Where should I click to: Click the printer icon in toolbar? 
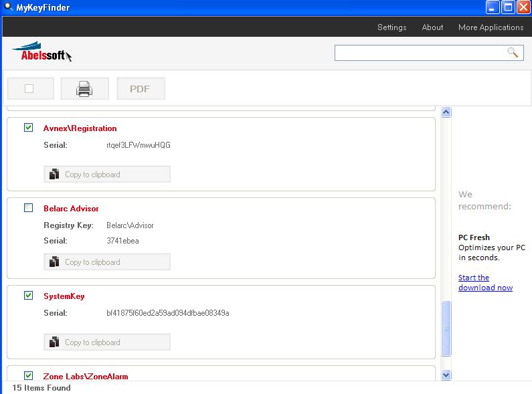tap(84, 88)
